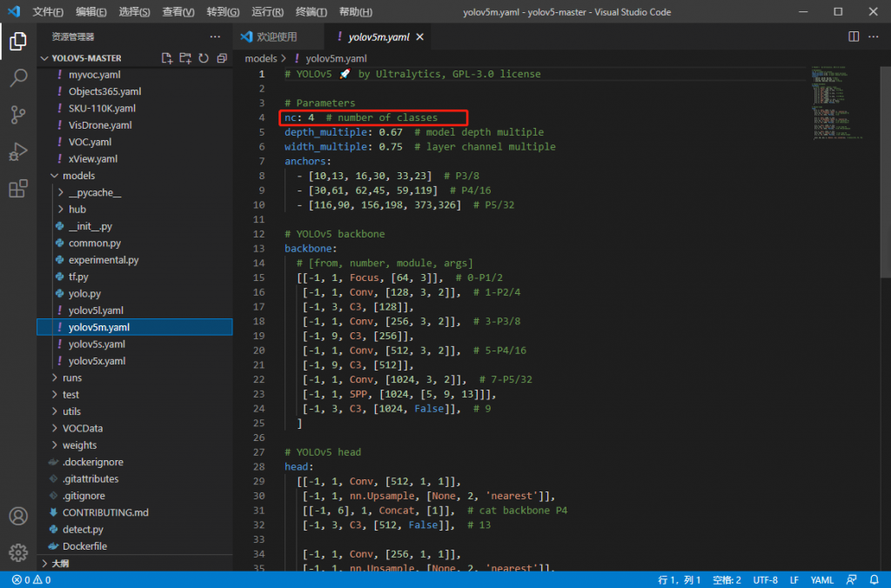Open the Run and Debug view icon
The height and width of the screenshot is (588, 891).
[x=18, y=151]
